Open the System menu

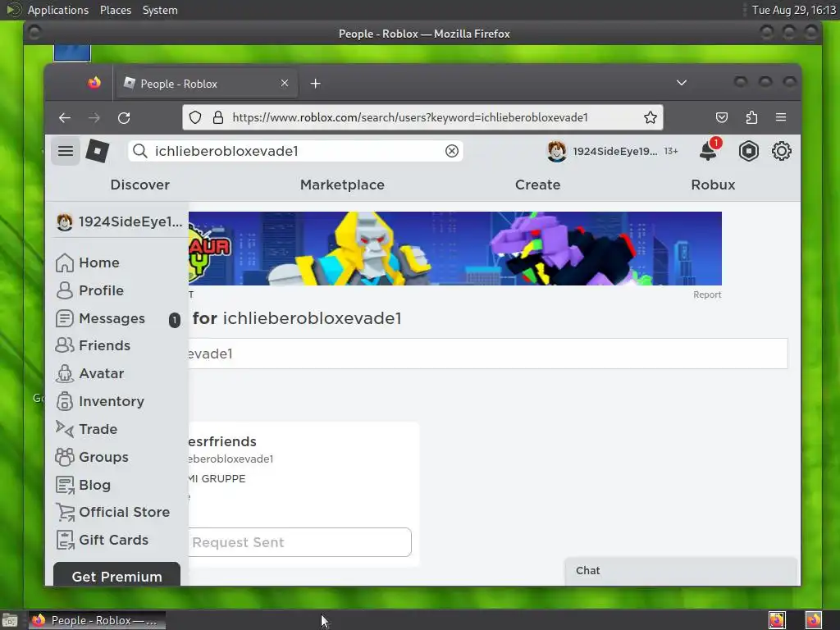pyautogui.click(x=160, y=10)
